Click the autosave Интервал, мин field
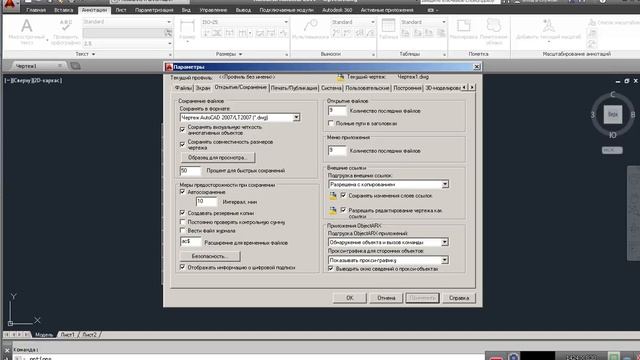Screen dimensions: 640x360 click(x=207, y=202)
